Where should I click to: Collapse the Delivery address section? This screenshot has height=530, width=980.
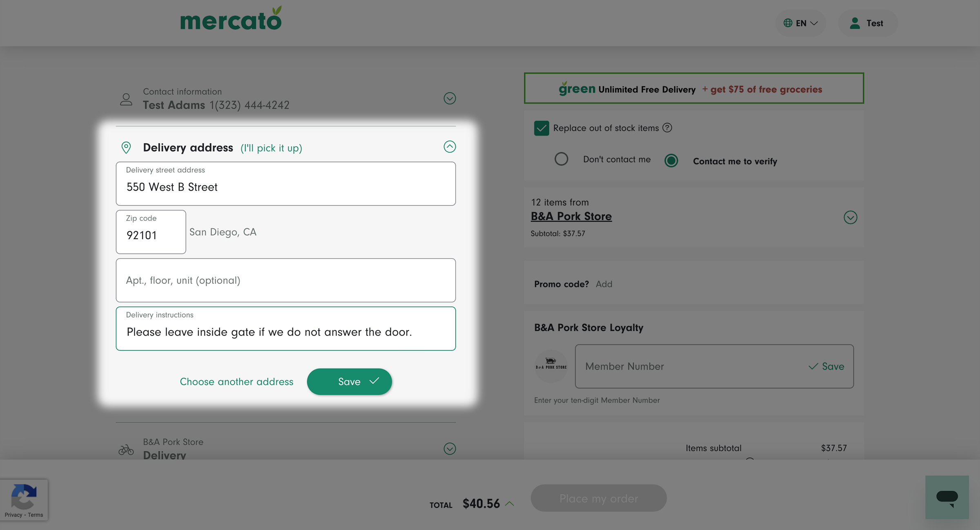click(x=450, y=147)
